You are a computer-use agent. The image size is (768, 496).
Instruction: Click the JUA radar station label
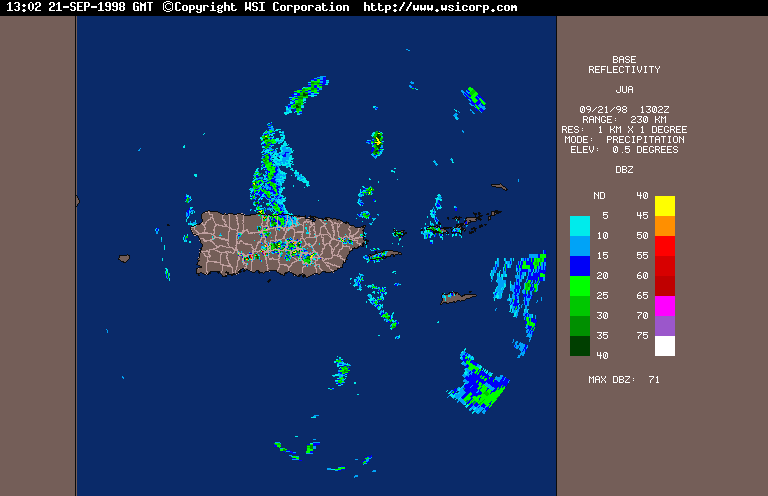(x=624, y=89)
